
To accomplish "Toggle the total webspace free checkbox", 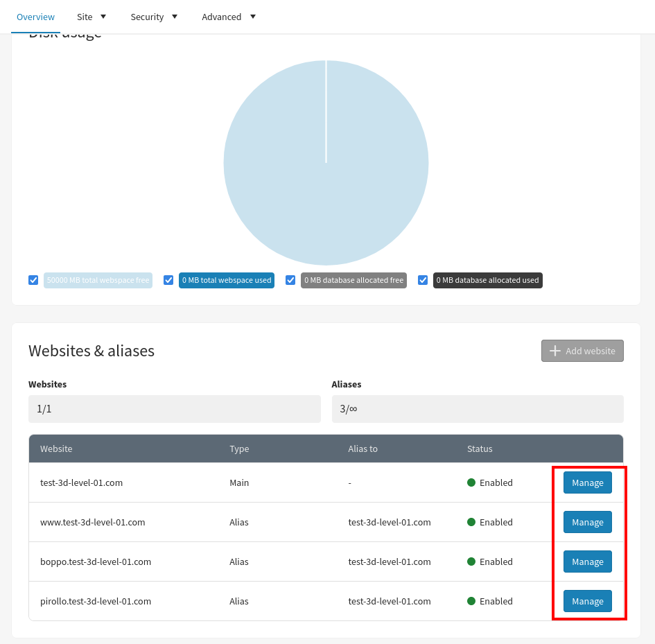I will [33, 280].
